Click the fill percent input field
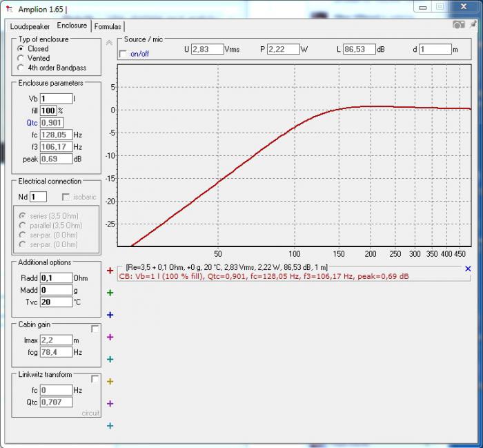483x448 pixels. point(48,110)
